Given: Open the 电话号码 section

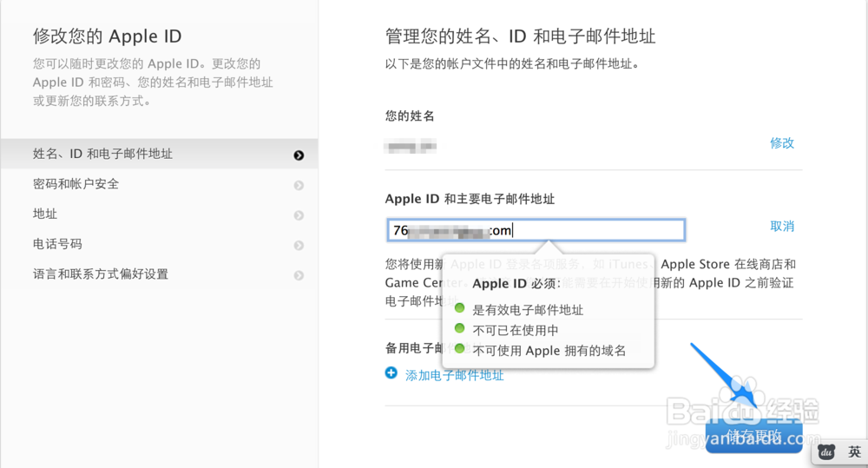Looking at the screenshot, I should click(x=57, y=244).
